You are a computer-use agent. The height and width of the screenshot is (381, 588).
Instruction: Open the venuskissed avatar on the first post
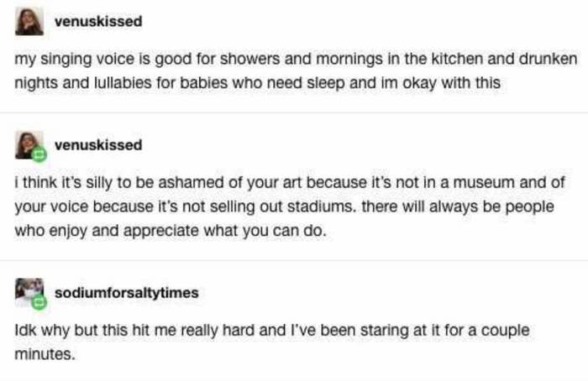(x=29, y=22)
